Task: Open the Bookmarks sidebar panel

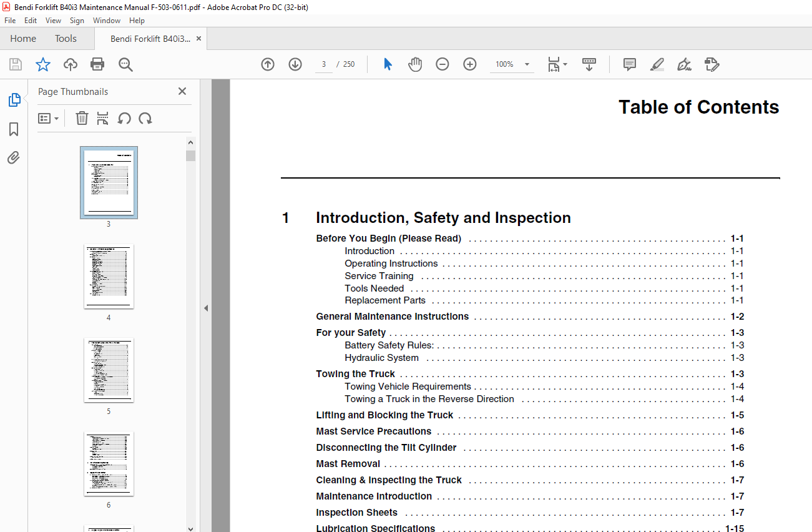Action: click(14, 129)
